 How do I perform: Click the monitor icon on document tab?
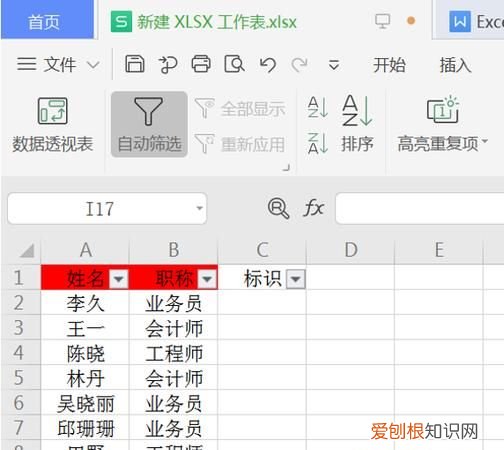(382, 21)
